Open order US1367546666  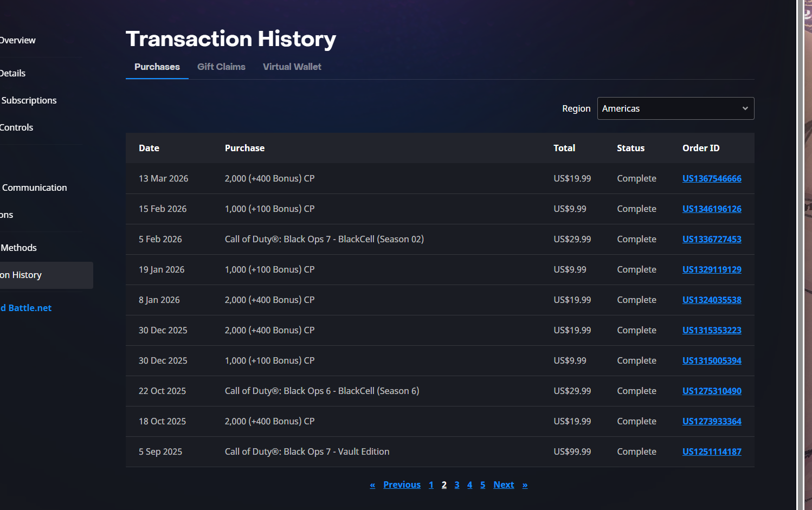point(712,178)
